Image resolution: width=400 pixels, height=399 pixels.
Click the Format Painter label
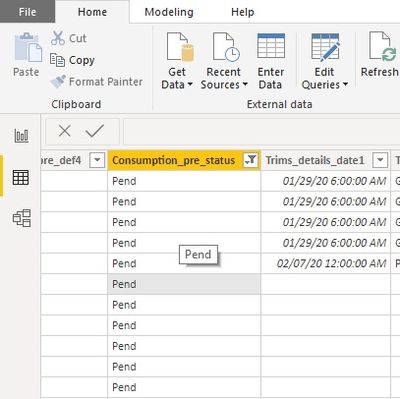point(106,82)
